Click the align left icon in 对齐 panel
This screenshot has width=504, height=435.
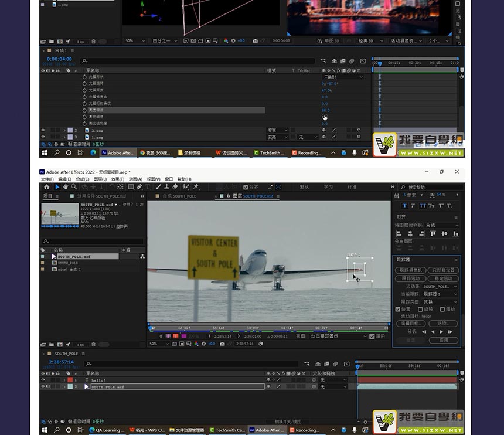(399, 234)
